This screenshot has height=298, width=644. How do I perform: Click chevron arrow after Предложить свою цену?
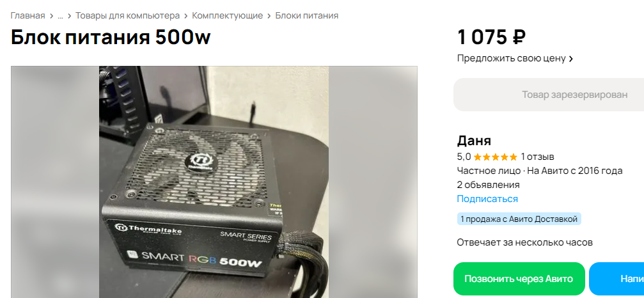click(571, 59)
